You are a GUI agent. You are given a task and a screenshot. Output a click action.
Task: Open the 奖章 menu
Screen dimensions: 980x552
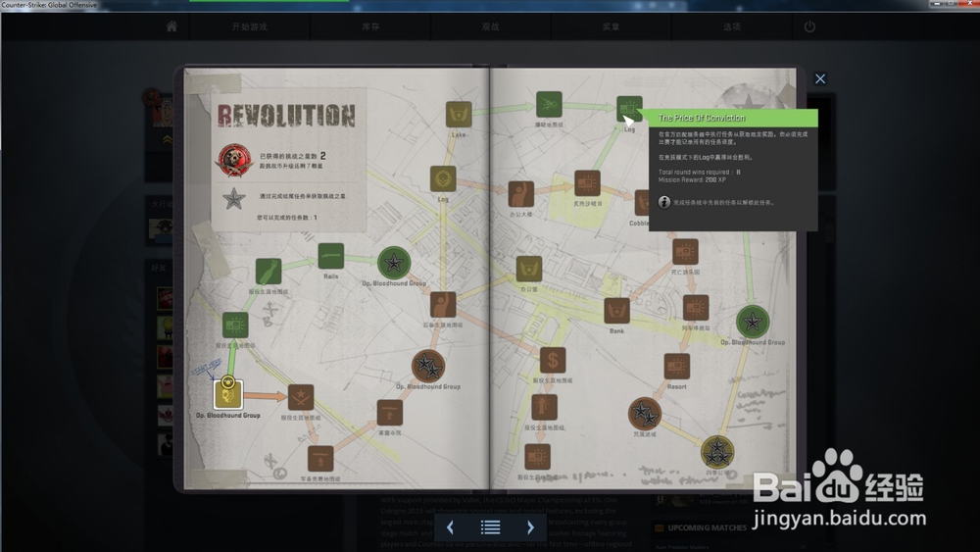coord(611,26)
